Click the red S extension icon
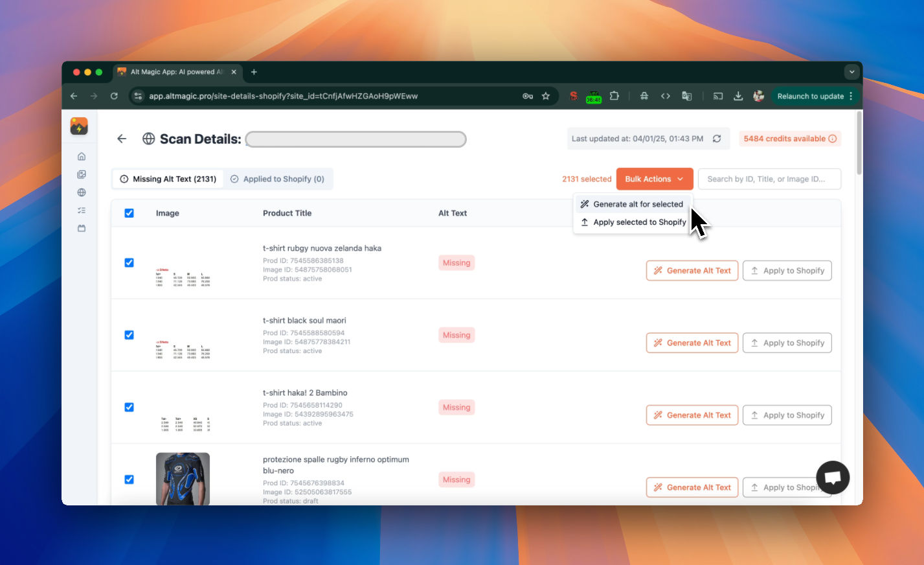 pos(573,96)
